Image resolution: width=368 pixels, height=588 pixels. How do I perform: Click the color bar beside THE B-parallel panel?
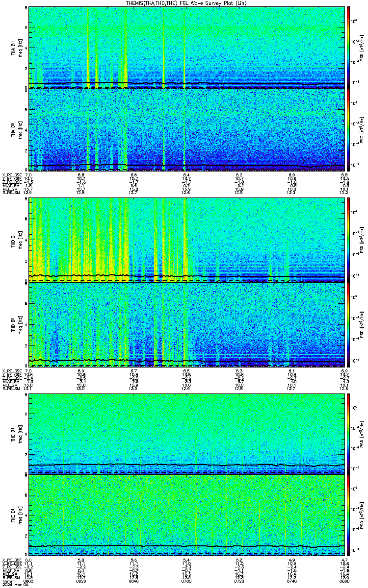pos(348,514)
